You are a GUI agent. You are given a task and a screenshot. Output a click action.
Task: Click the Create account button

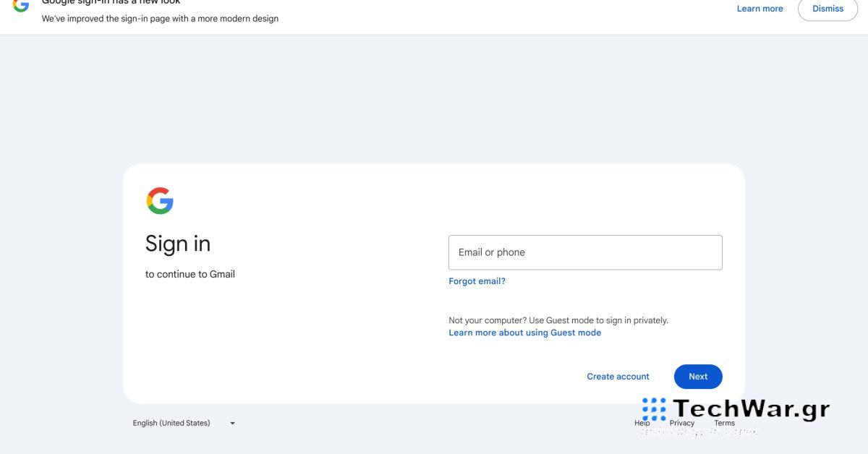point(618,377)
